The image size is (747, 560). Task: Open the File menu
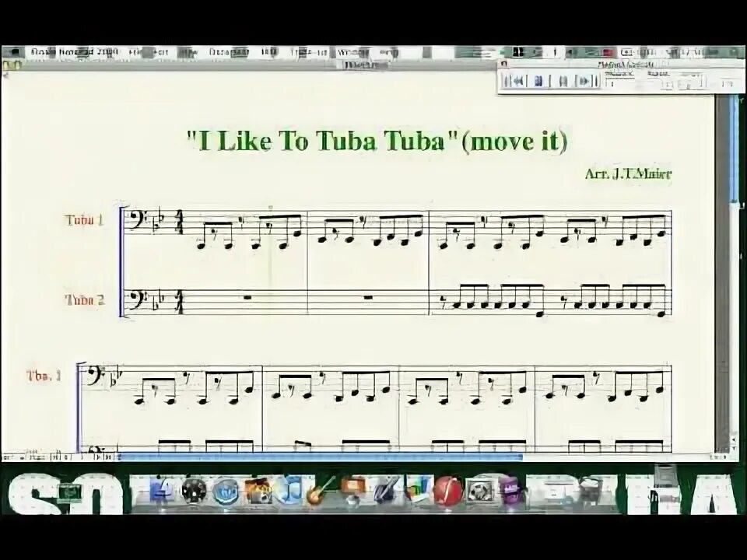coord(135,52)
